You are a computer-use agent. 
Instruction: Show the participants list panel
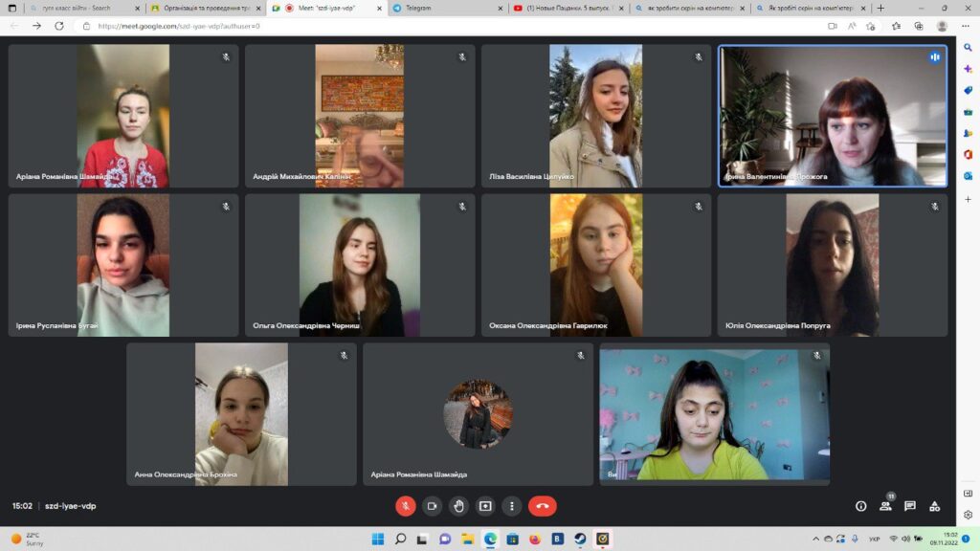(x=885, y=506)
